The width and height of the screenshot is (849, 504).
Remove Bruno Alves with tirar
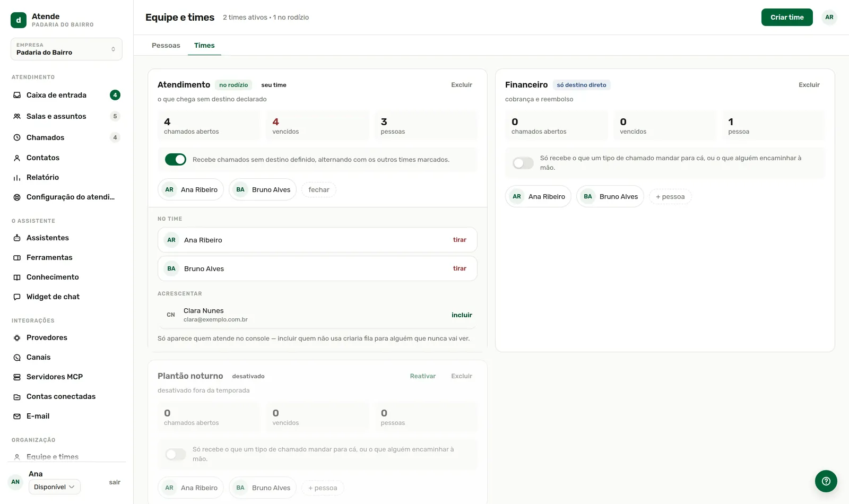460,268
